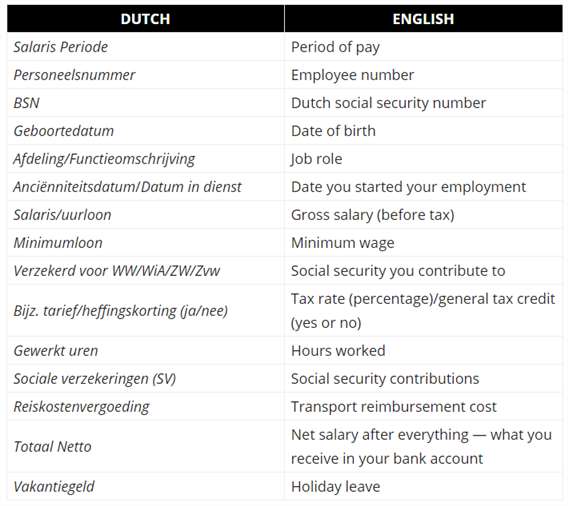Select the Totaal Netto cell

(146, 447)
